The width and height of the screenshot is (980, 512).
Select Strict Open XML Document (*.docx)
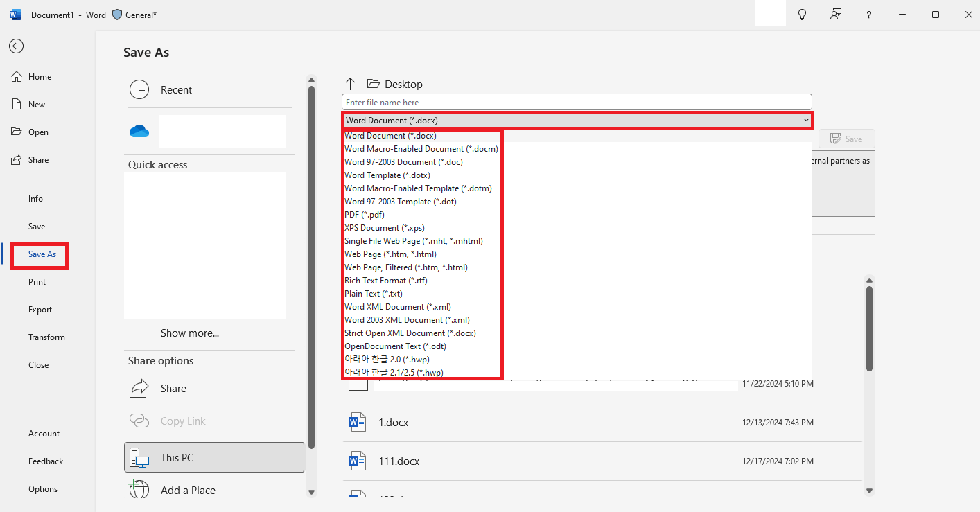coord(410,333)
